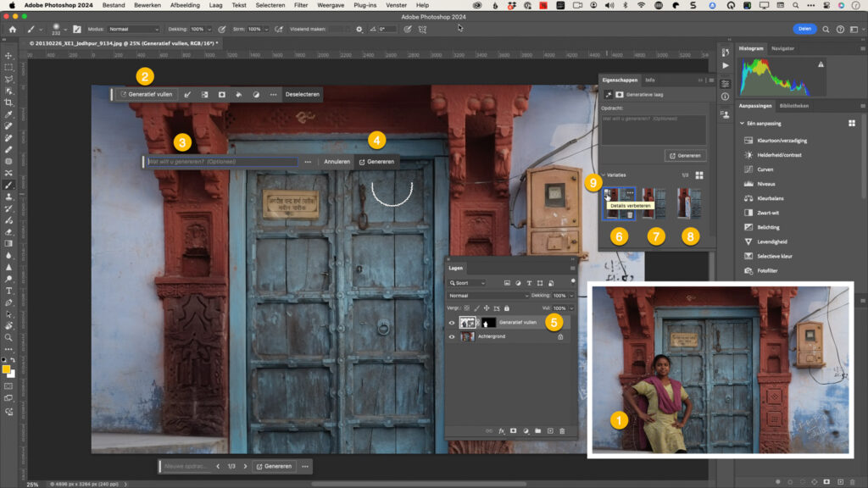
Task: Toggle the layer filter switch in Lagen
Action: tap(572, 281)
